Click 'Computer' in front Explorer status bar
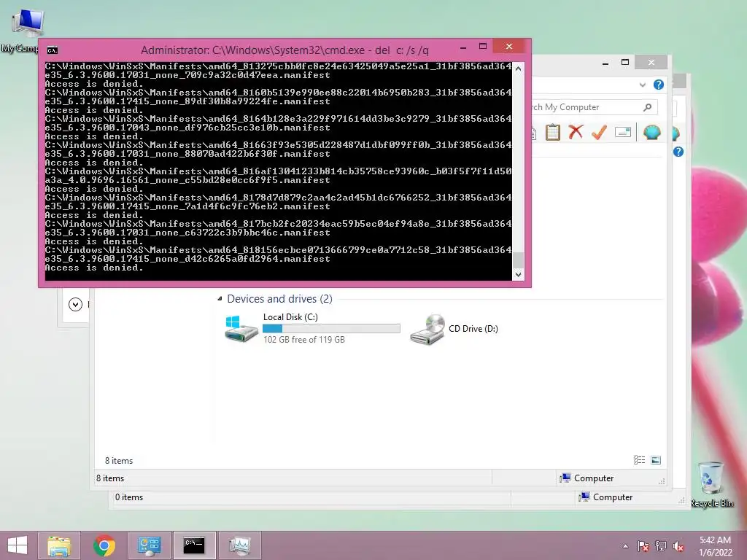This screenshot has height=560, width=747. coord(594,478)
